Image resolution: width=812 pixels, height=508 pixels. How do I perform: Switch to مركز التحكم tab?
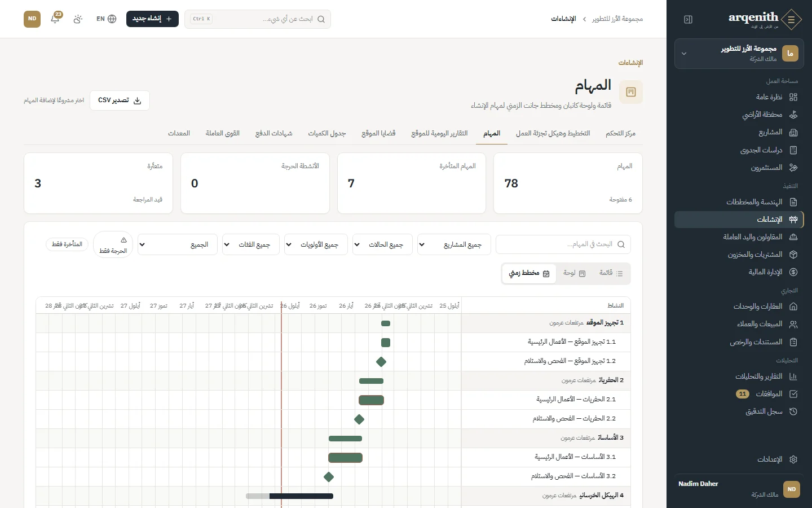[620, 134]
